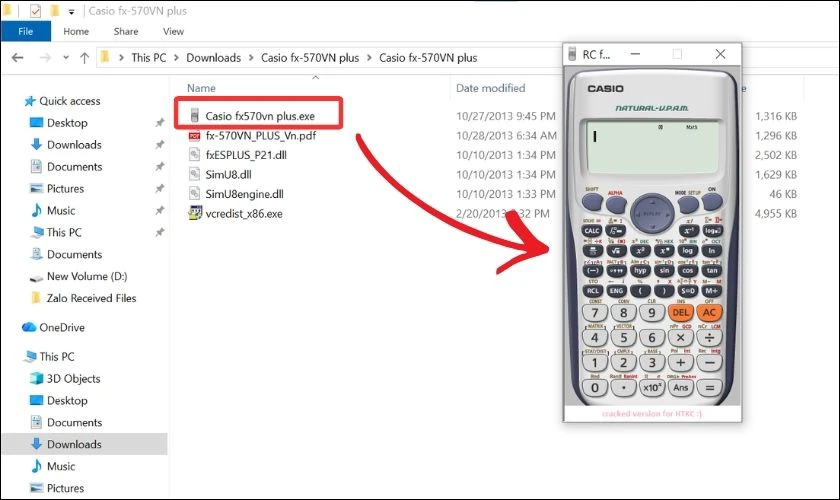This screenshot has width=840, height=500.
Task: Tap the ln key on the calculator
Action: pos(712,250)
